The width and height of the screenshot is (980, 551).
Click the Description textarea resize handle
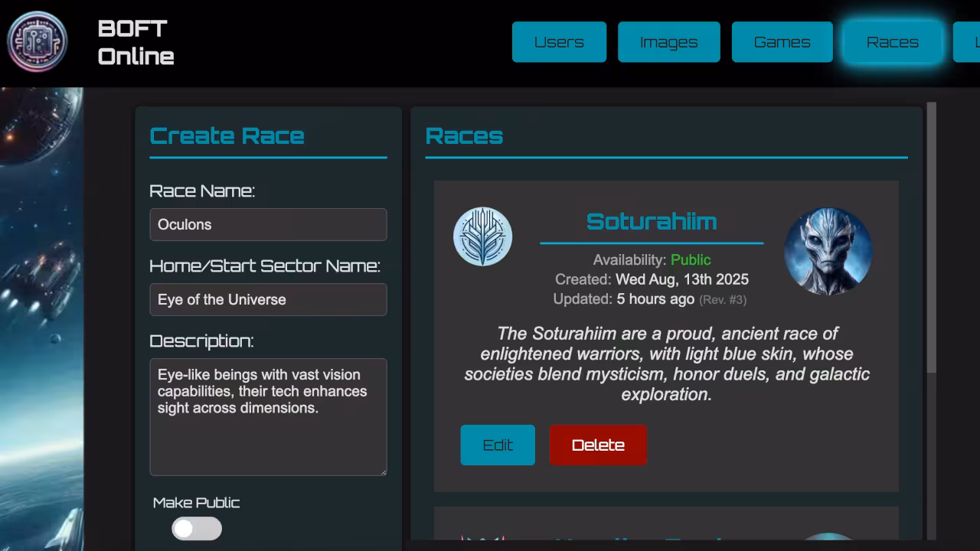(x=383, y=471)
